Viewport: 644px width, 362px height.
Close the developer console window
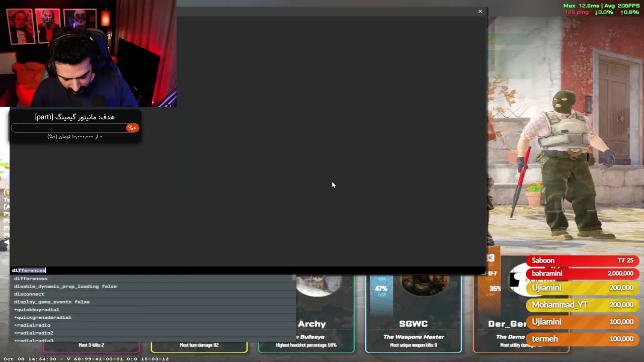pyautogui.click(x=480, y=11)
